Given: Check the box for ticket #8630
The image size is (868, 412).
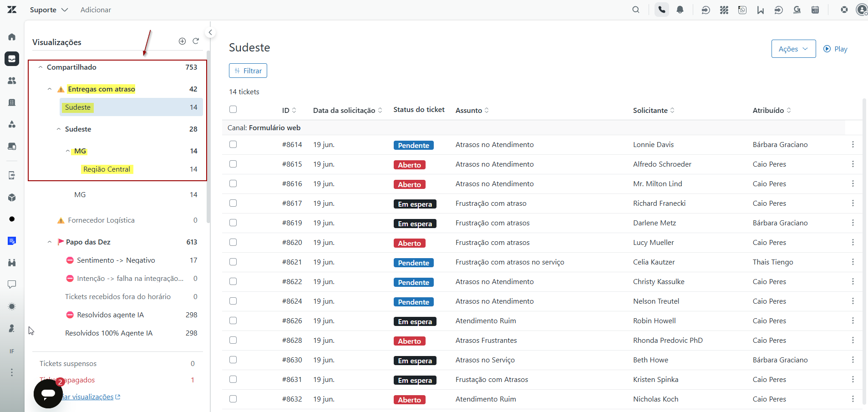Looking at the screenshot, I should [233, 360].
